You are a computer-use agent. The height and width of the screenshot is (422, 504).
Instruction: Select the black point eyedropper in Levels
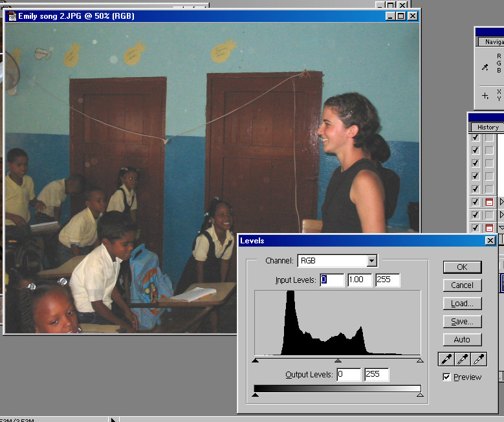pos(446,359)
